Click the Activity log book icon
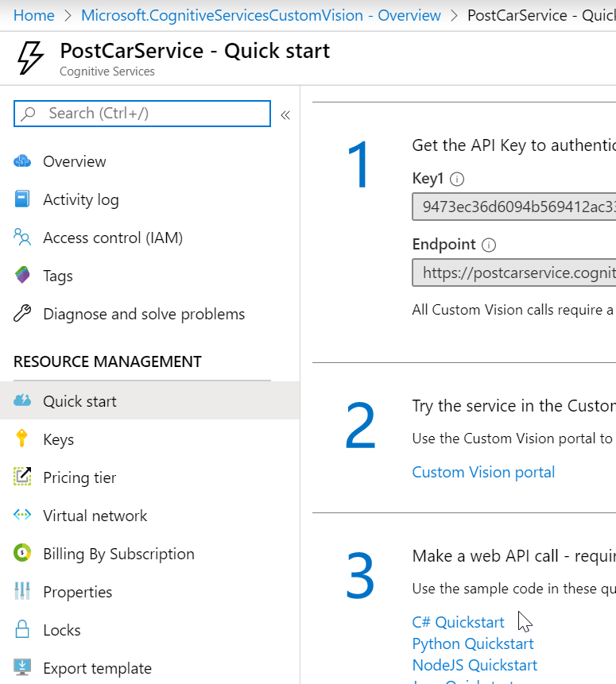 22,199
